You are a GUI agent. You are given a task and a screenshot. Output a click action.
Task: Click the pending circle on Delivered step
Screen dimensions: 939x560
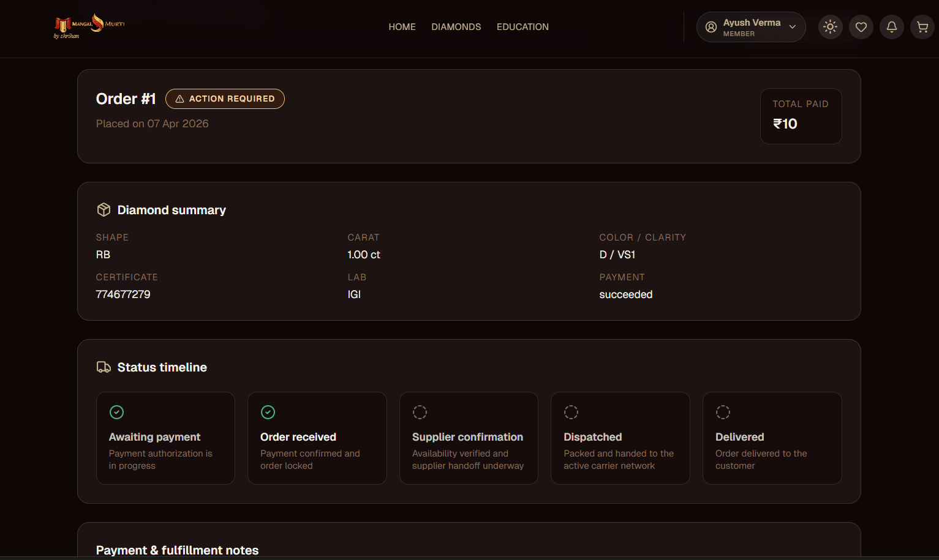click(x=723, y=412)
